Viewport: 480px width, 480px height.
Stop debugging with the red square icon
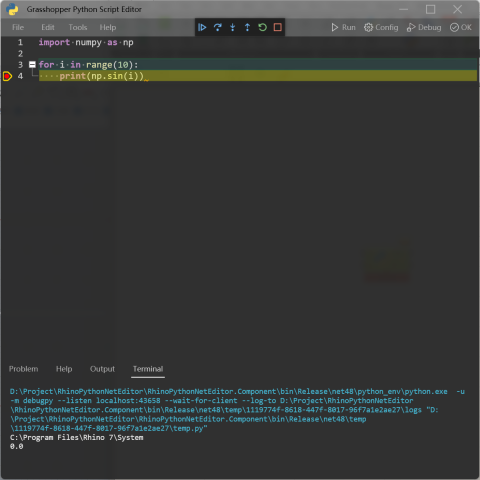pyautogui.click(x=278, y=27)
